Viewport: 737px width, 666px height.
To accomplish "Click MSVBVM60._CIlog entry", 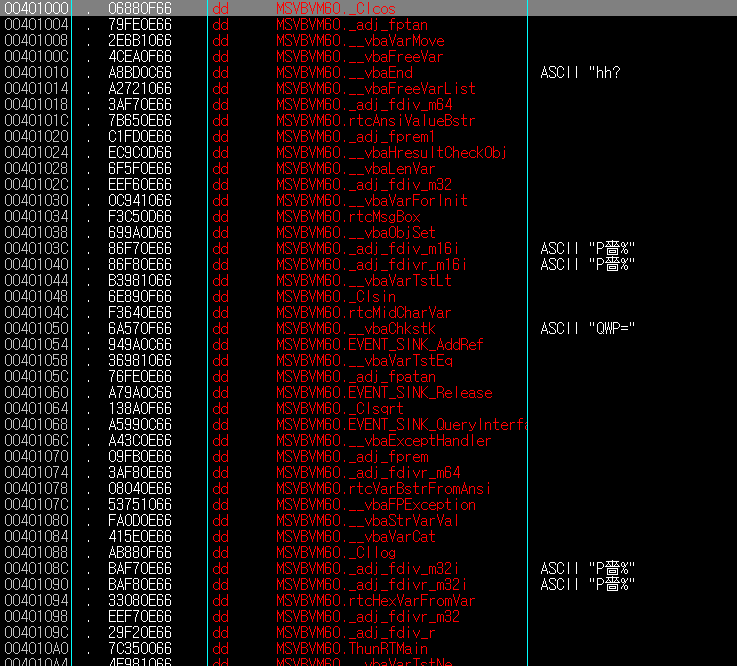I will 336,552.
